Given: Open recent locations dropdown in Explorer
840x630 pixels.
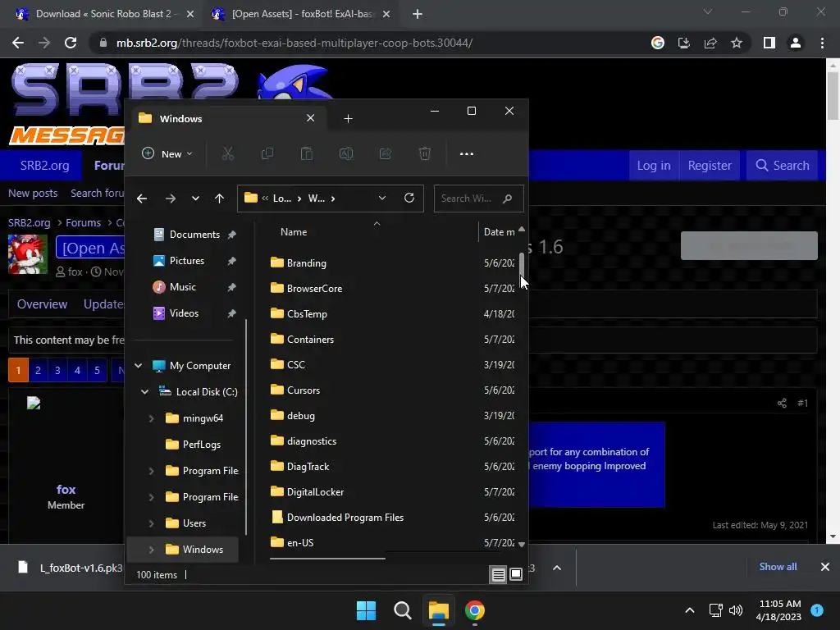Looking at the screenshot, I should 195,199.
